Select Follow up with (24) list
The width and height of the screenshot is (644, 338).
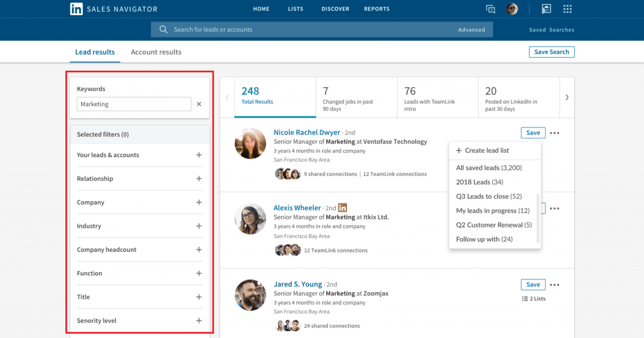point(484,239)
